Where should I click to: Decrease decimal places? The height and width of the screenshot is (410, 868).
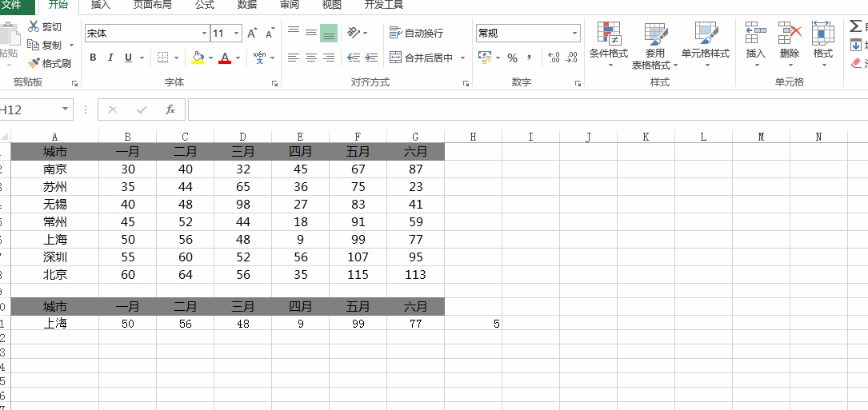[x=572, y=58]
